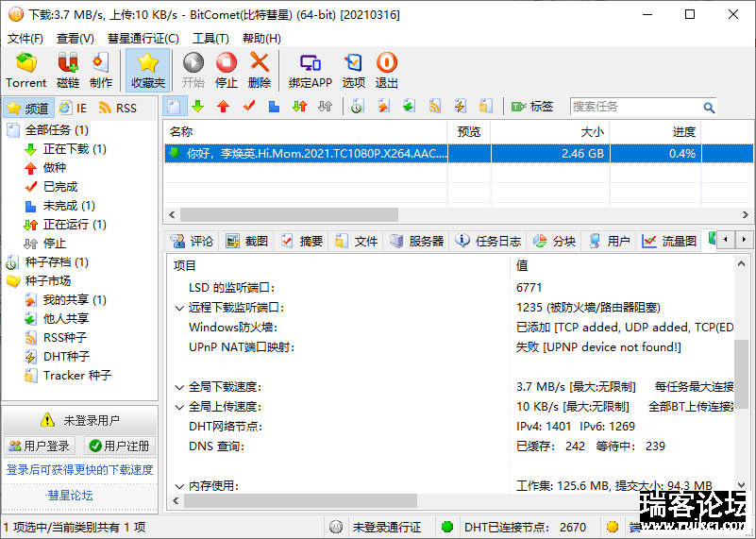756x539 pixels.
Task: Click the greyed 开始 start button
Action: tap(193, 71)
